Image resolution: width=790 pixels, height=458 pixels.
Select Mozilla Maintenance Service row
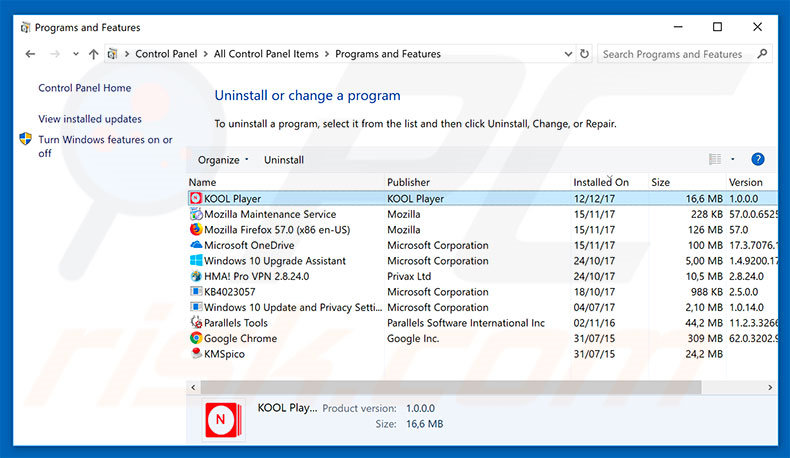483,214
